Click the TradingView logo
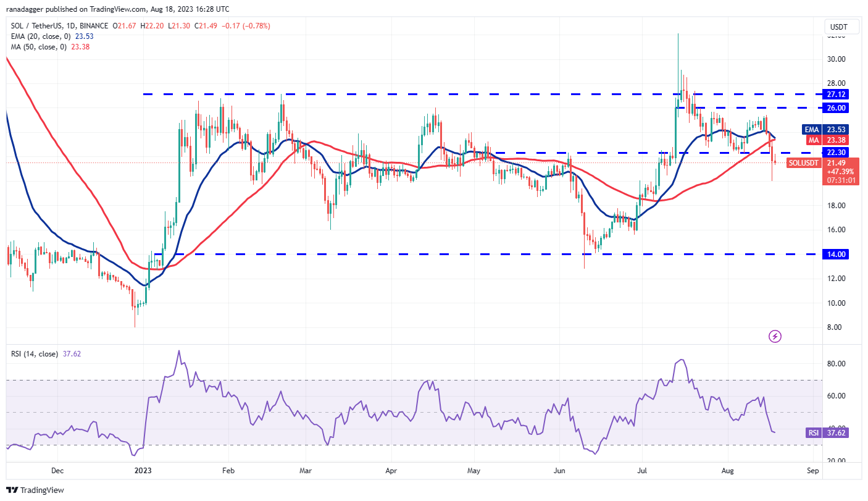Screen dimensions: 868x501 click(x=34, y=489)
